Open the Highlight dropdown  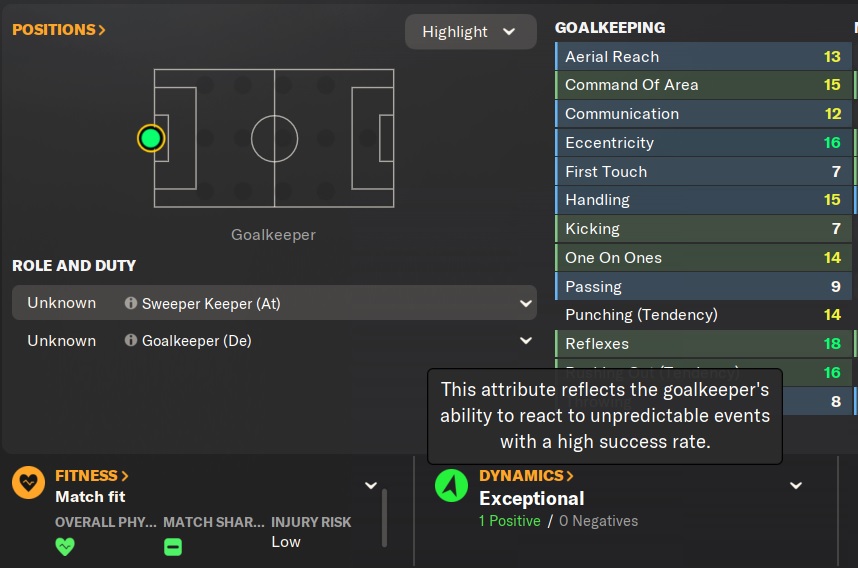click(x=468, y=32)
